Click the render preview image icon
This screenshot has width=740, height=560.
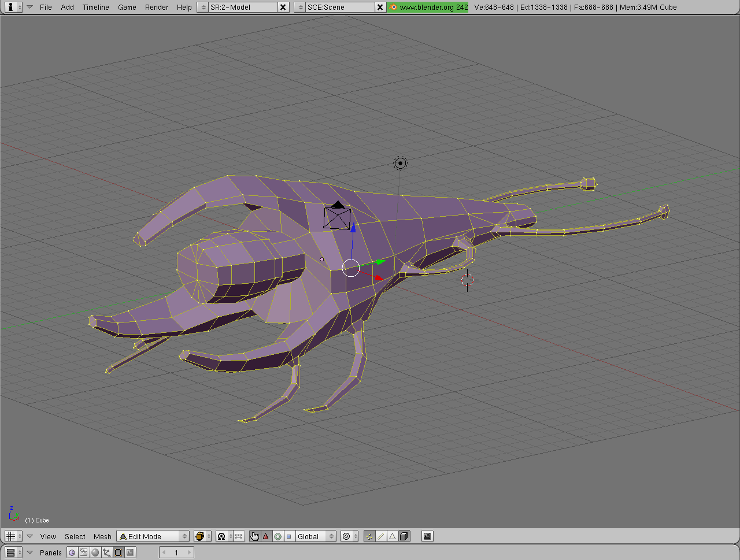point(427,536)
